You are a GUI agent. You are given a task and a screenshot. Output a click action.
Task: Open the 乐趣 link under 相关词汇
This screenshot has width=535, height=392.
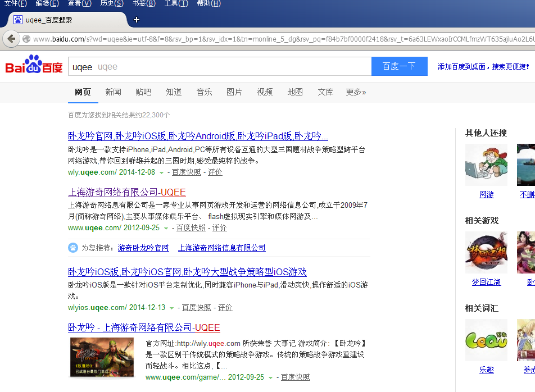[486, 370]
